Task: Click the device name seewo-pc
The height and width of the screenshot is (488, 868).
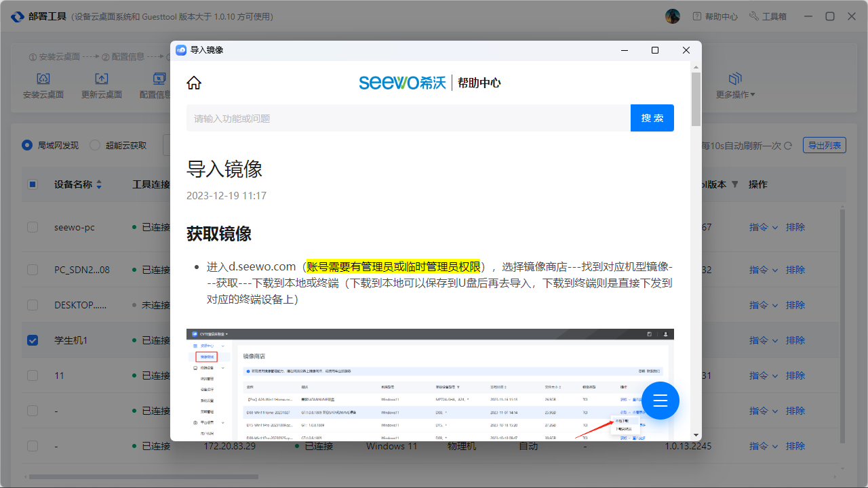Action: (75, 227)
